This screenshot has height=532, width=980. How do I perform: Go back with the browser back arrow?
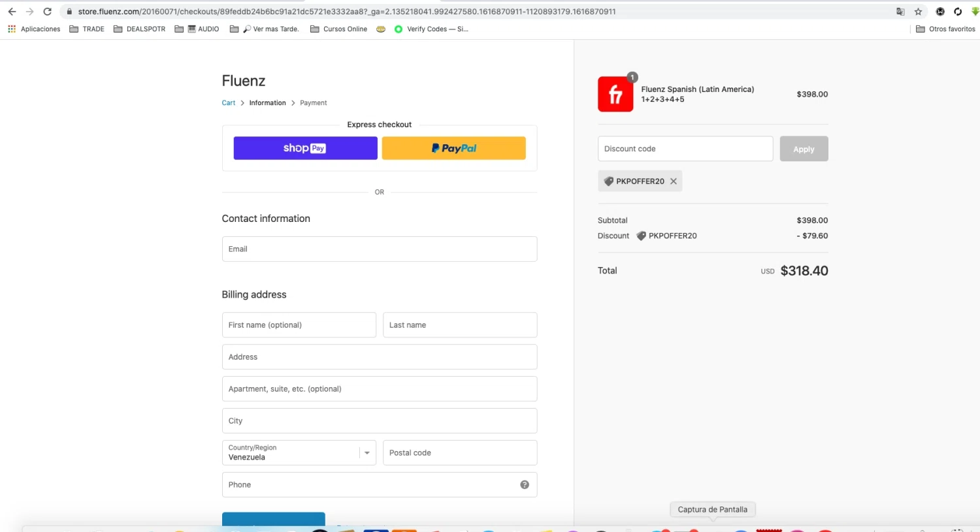point(12,12)
